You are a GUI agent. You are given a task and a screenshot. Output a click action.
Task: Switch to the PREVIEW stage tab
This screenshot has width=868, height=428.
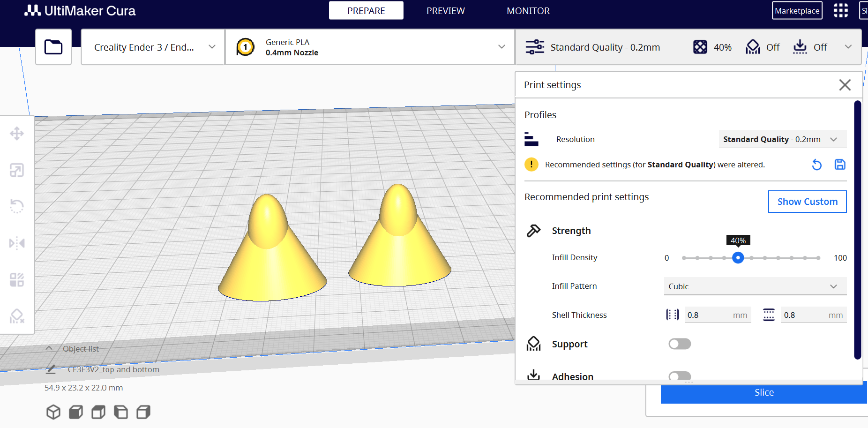(446, 10)
